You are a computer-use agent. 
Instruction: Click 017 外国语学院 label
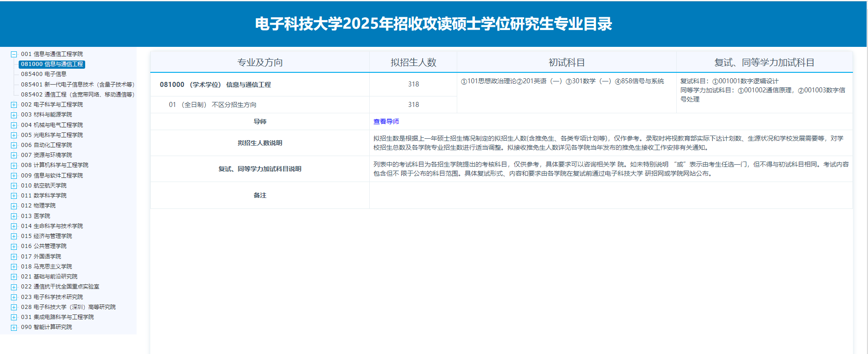[41, 257]
